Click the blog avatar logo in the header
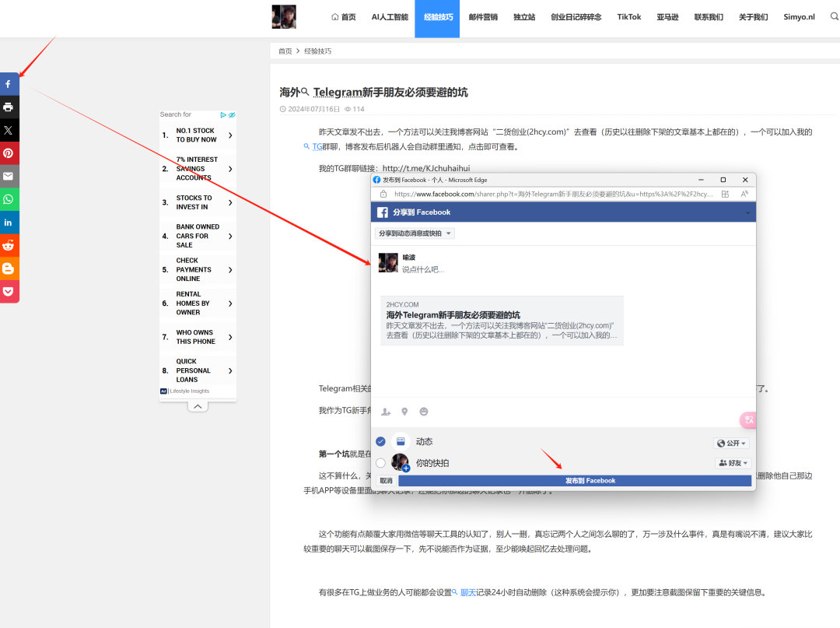This screenshot has width=840, height=628. (x=284, y=16)
